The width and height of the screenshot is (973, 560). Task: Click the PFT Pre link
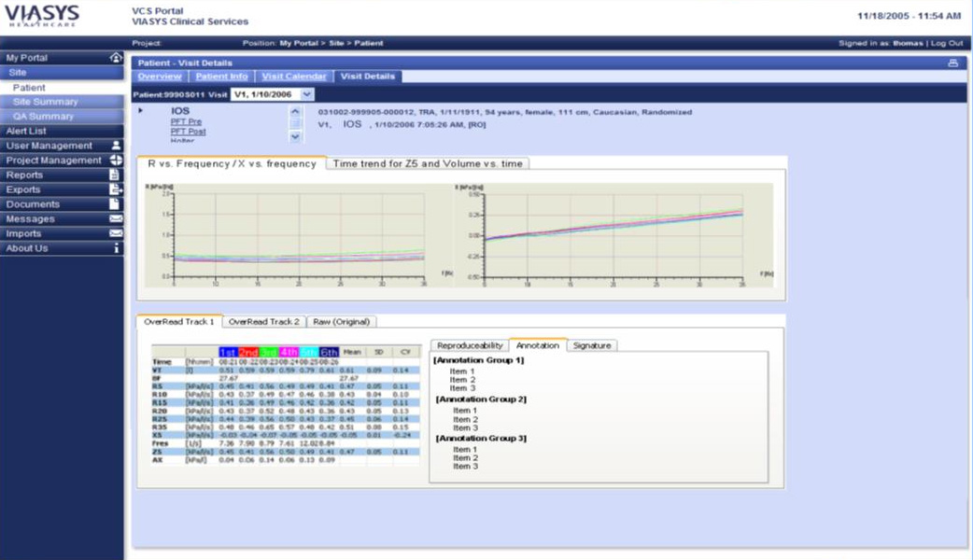tap(186, 121)
